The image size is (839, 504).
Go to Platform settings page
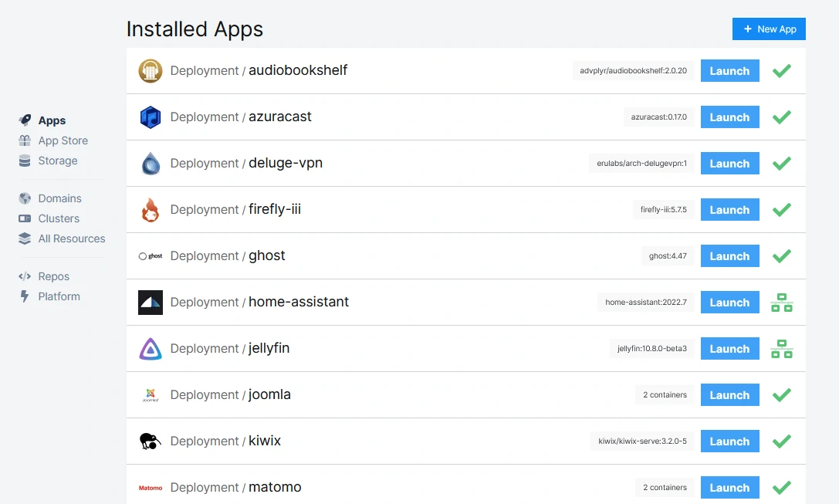pos(59,296)
